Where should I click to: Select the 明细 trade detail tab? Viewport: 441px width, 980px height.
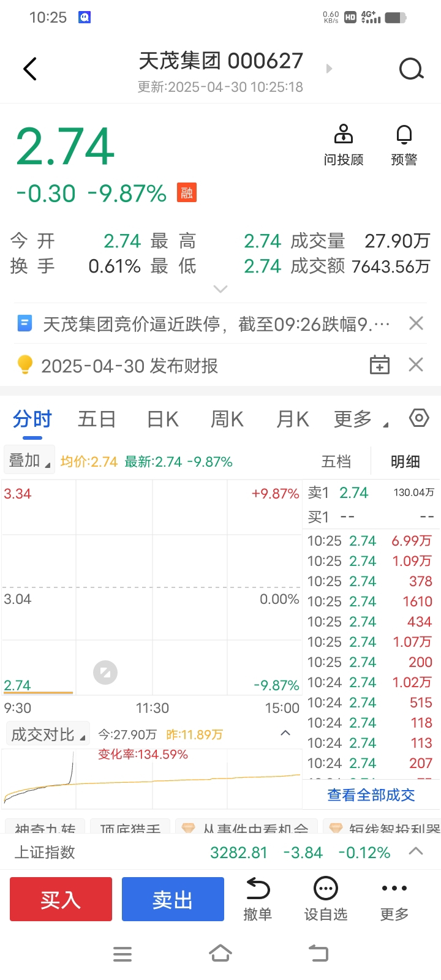[405, 461]
